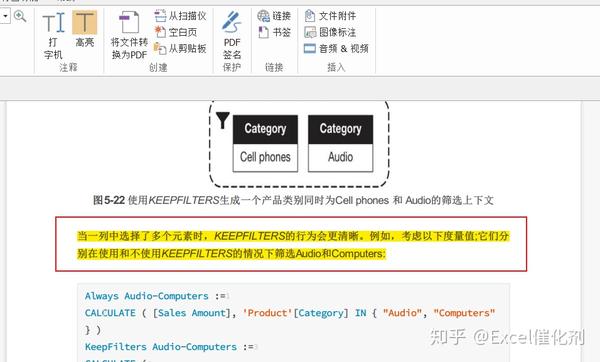Open the dropdown arrow beside the zoom magnifier
This screenshot has height=362, width=600.
click(x=5, y=16)
